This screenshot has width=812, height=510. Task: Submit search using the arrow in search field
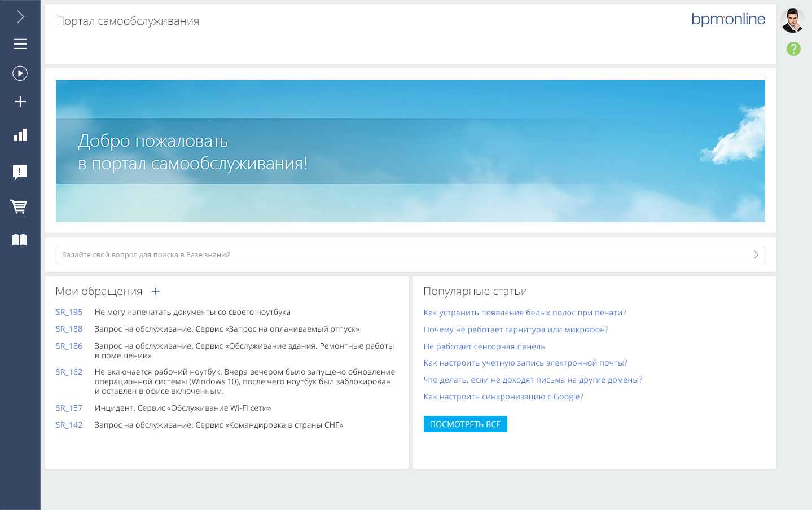pos(756,255)
